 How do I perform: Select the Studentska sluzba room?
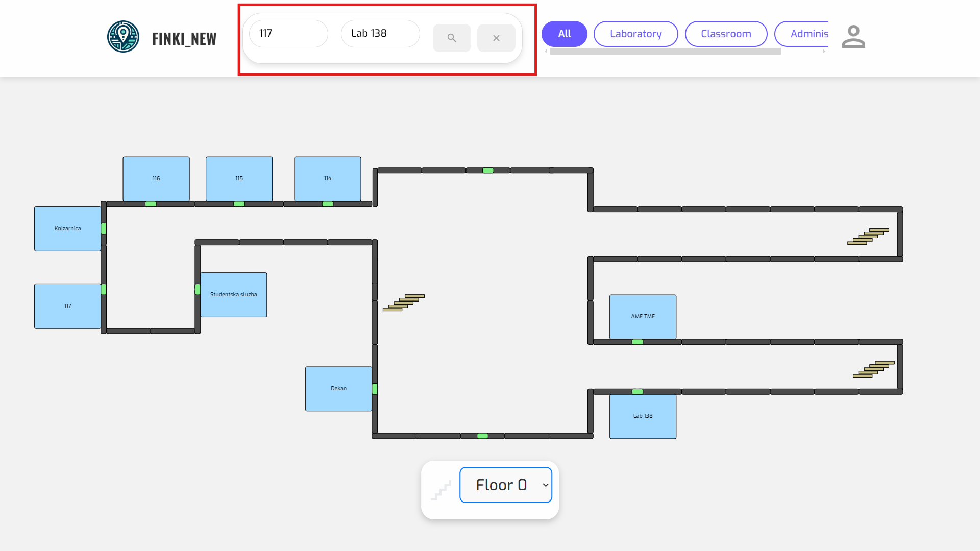[x=233, y=295]
